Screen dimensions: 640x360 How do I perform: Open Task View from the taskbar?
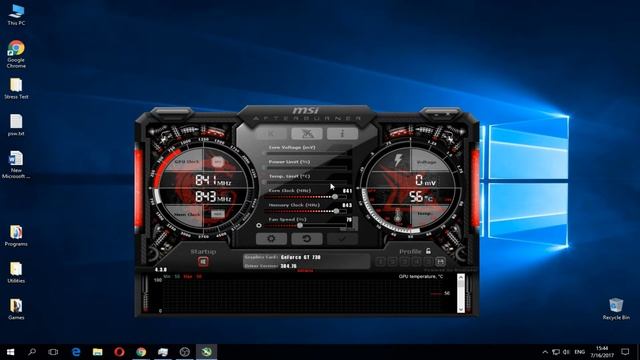click(53, 351)
